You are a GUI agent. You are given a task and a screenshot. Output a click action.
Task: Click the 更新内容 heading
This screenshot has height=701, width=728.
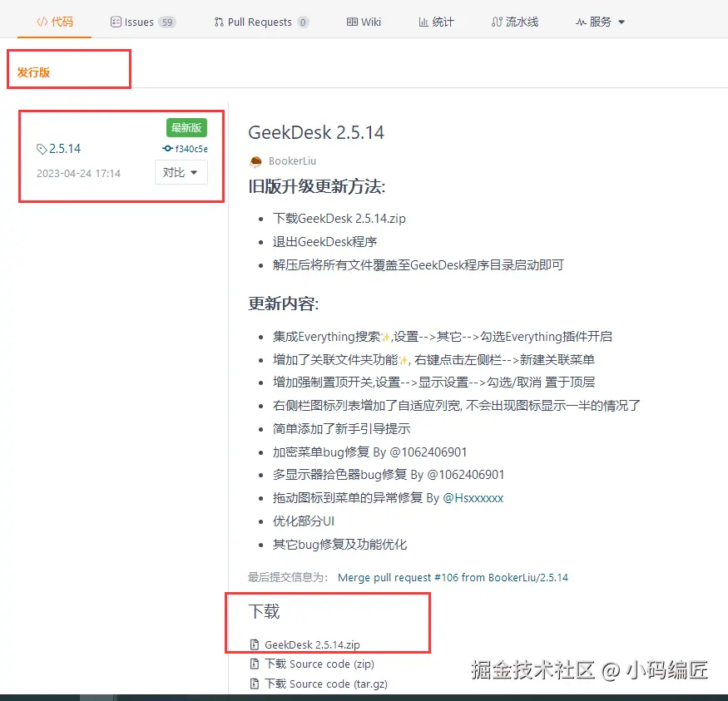[283, 304]
